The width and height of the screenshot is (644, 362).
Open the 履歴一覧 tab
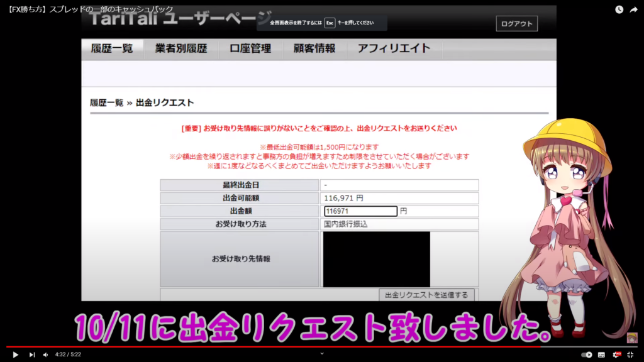pos(112,48)
